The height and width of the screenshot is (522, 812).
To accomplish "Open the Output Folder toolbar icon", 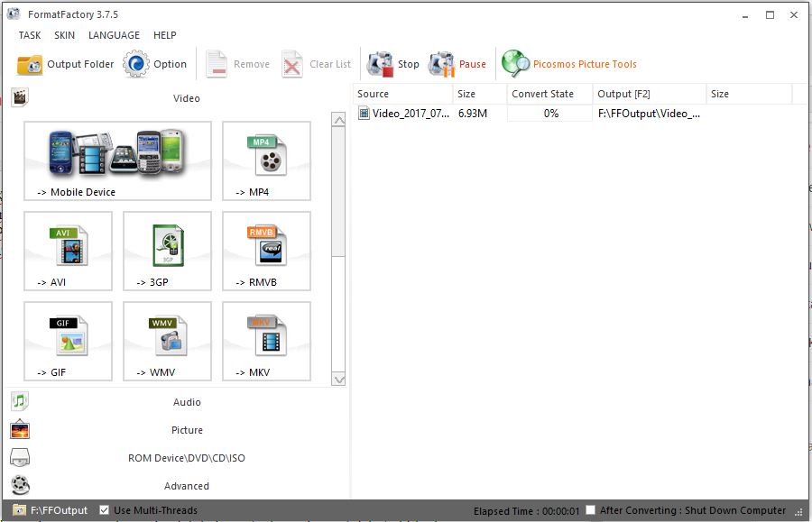I will click(30, 64).
